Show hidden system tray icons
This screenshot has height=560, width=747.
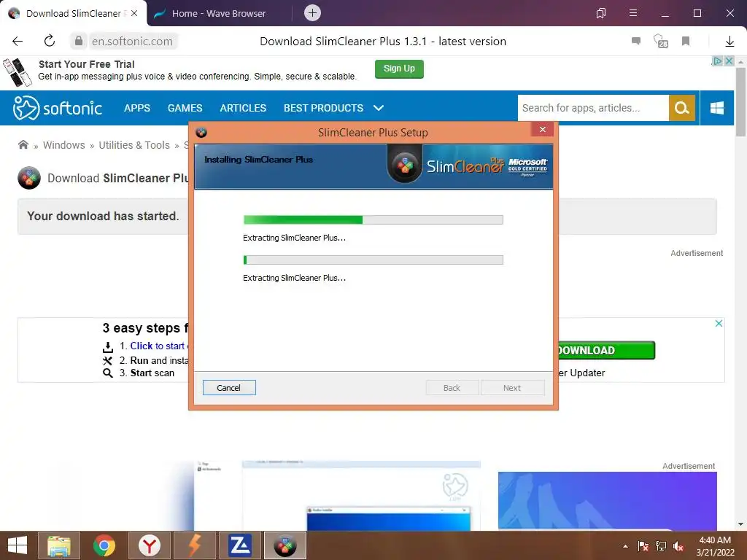point(625,546)
